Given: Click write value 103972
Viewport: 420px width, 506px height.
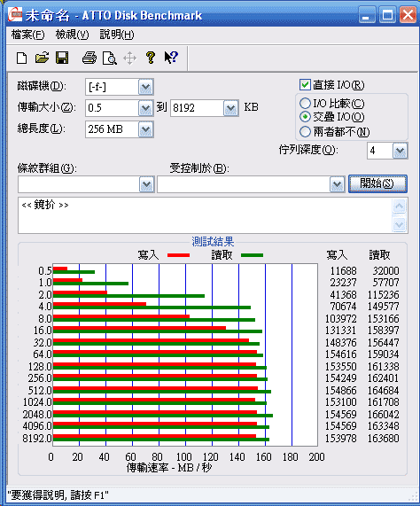Looking at the screenshot, I should coord(340,318).
